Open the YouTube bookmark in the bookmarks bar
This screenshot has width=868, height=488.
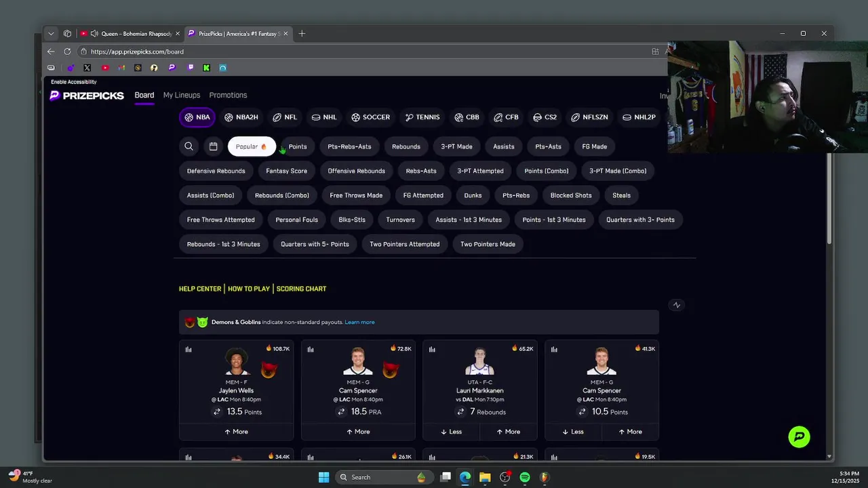click(x=105, y=68)
